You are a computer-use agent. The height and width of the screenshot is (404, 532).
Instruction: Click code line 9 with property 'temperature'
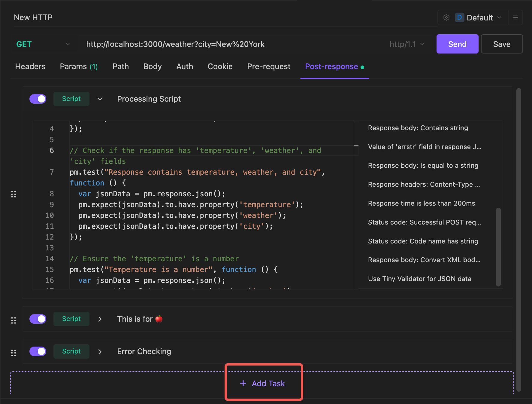click(191, 205)
